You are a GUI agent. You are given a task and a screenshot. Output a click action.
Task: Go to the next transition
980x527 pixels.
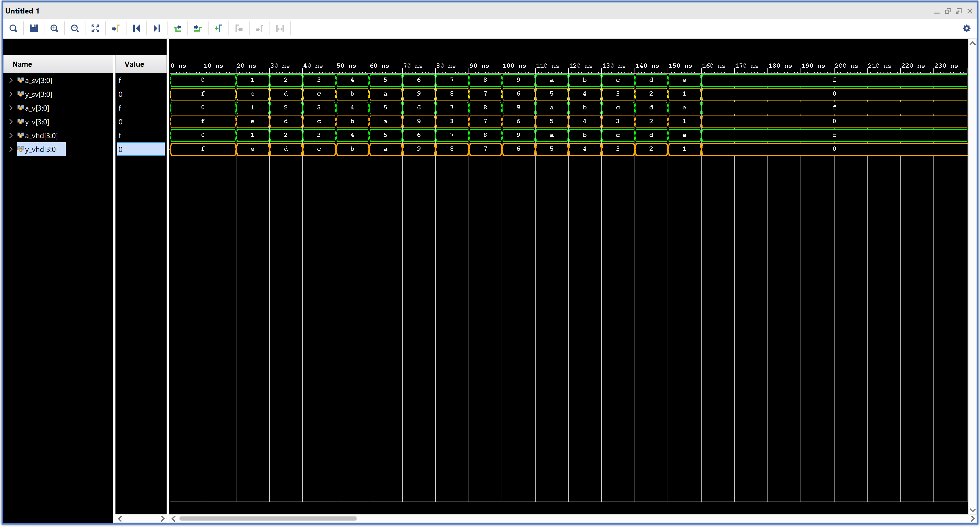tap(198, 28)
